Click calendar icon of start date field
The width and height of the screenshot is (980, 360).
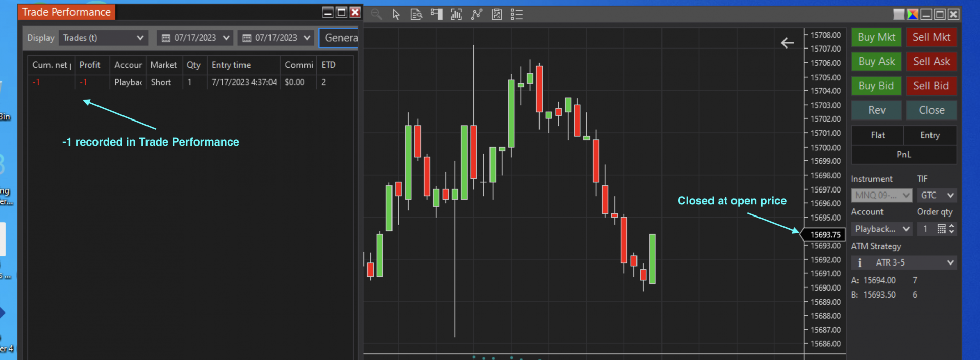(166, 38)
